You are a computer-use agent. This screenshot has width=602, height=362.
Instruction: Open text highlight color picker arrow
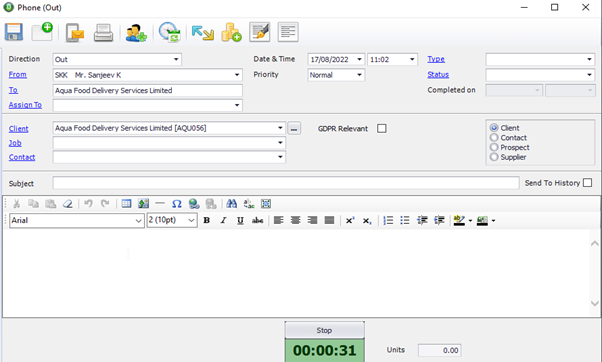(470, 220)
